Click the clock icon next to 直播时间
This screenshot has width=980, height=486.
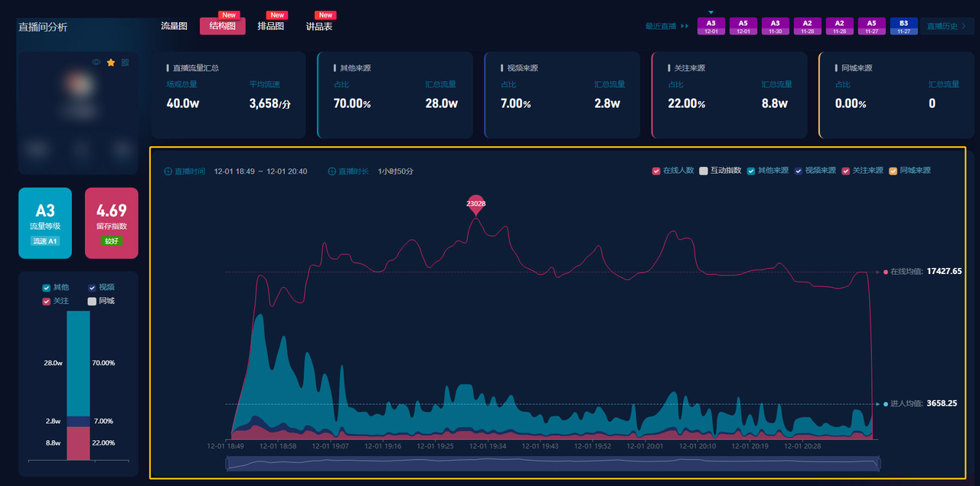tap(168, 171)
